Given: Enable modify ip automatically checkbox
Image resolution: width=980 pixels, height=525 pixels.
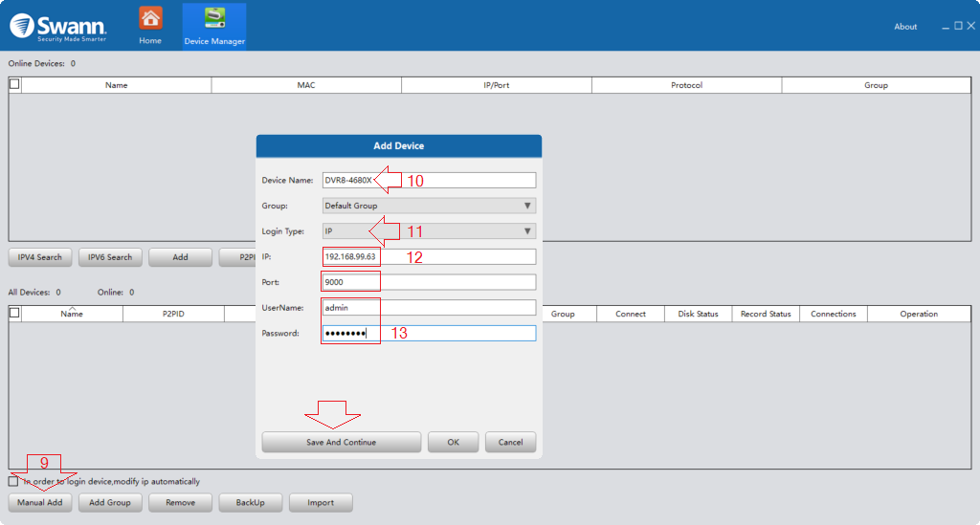Looking at the screenshot, I should 13,481.
